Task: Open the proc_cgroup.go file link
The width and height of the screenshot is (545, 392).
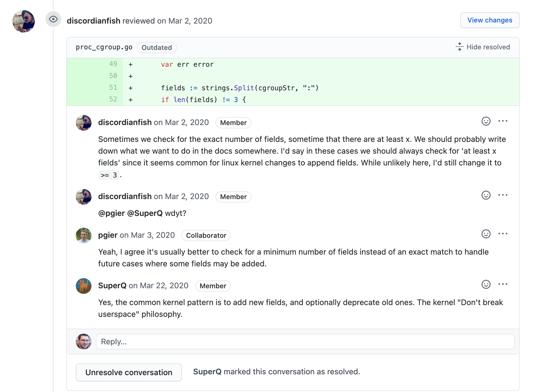Action: click(x=104, y=47)
